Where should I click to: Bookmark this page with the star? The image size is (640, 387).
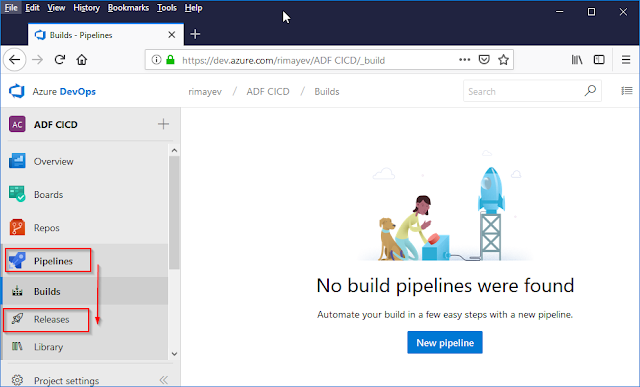click(x=504, y=60)
